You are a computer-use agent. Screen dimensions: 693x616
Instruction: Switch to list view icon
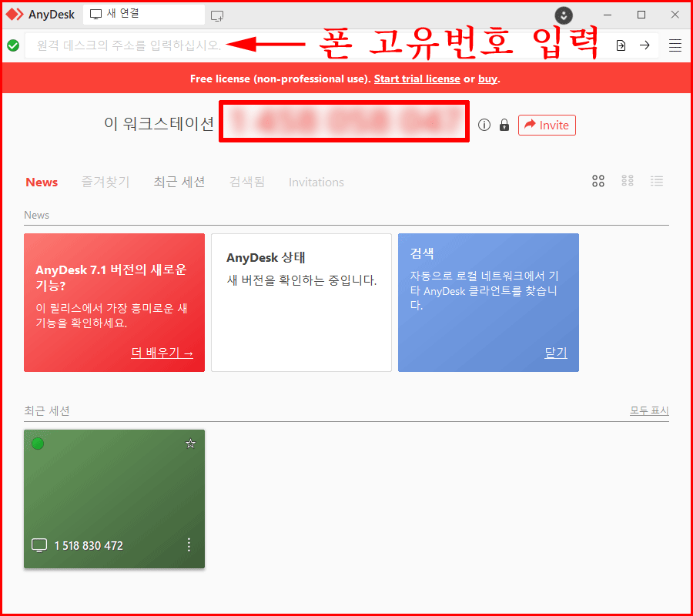(x=657, y=181)
